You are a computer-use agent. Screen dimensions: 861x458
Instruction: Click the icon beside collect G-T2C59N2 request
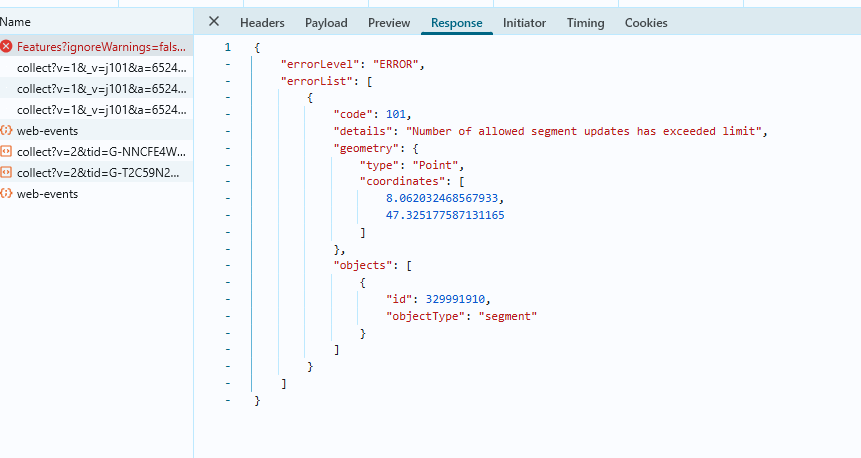tap(7, 173)
